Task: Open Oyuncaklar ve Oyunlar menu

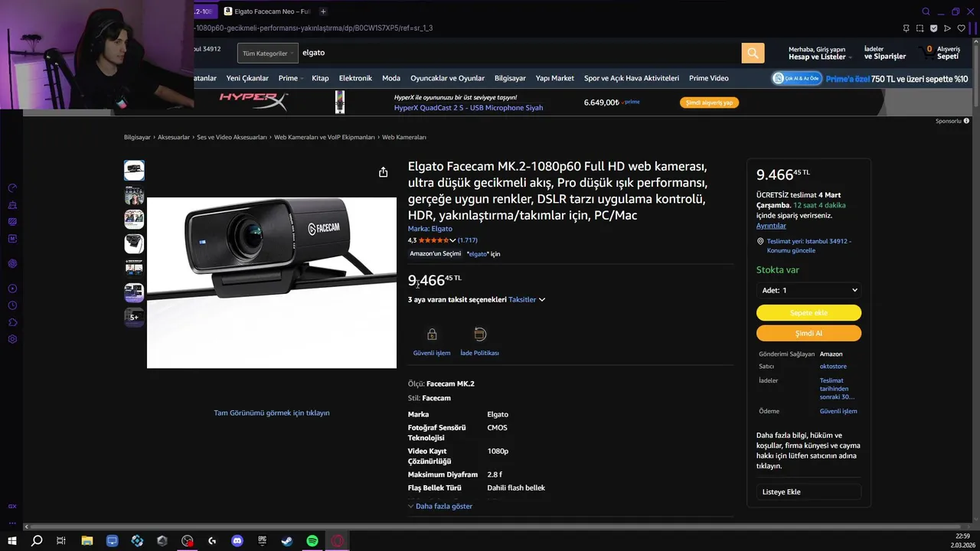Action: [447, 78]
